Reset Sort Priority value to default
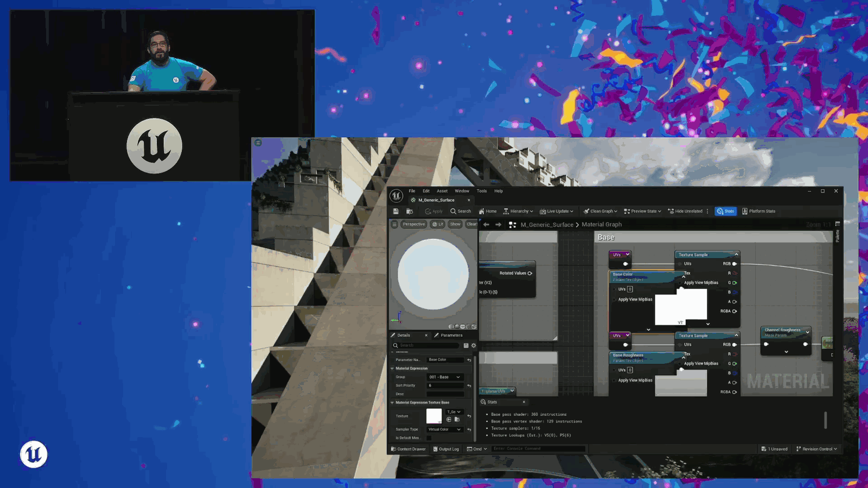The image size is (868, 488). click(x=469, y=386)
